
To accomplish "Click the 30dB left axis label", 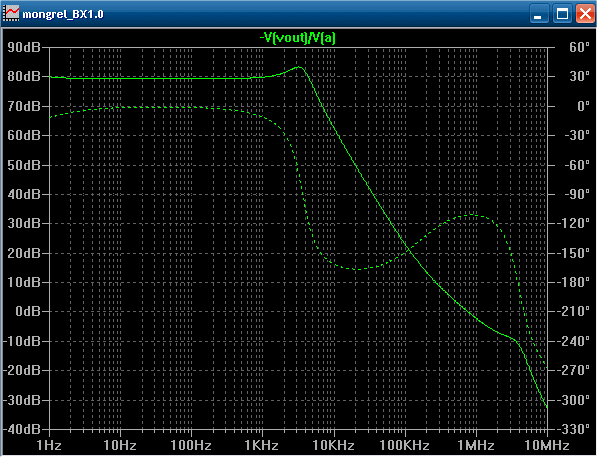I will pos(24,223).
